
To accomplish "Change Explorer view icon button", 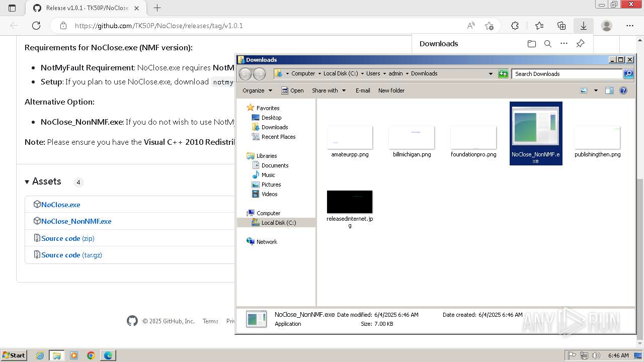I will click(x=584, y=90).
